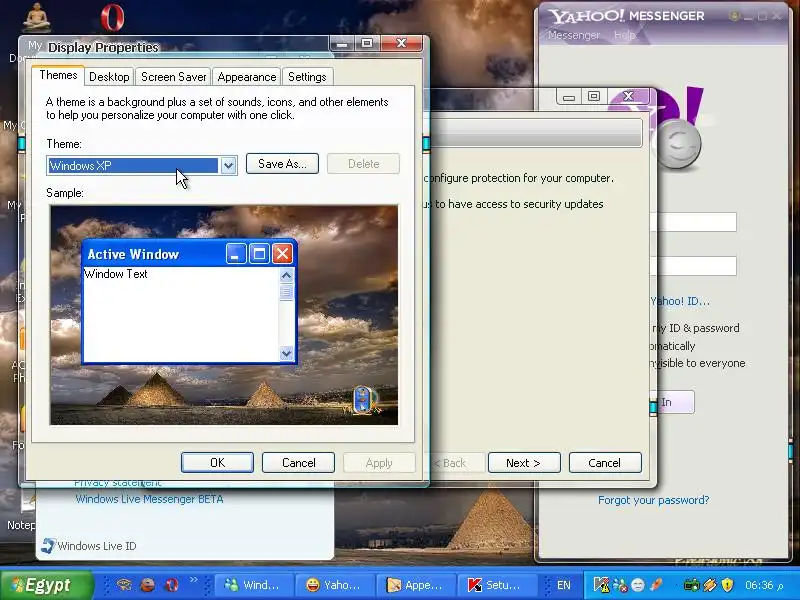Maximize the Display Properties window
This screenshot has height=600, width=800.
coord(366,43)
